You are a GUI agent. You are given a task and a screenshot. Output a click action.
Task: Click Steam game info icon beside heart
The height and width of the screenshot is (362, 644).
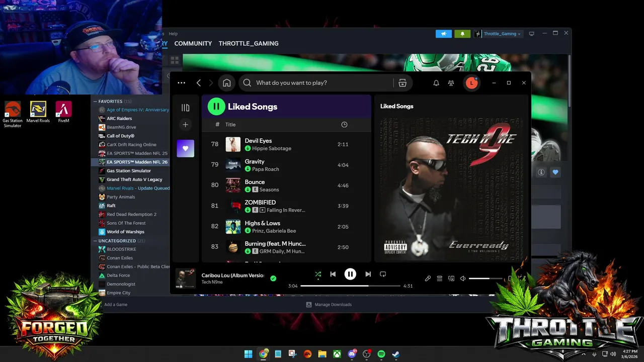pos(541,172)
